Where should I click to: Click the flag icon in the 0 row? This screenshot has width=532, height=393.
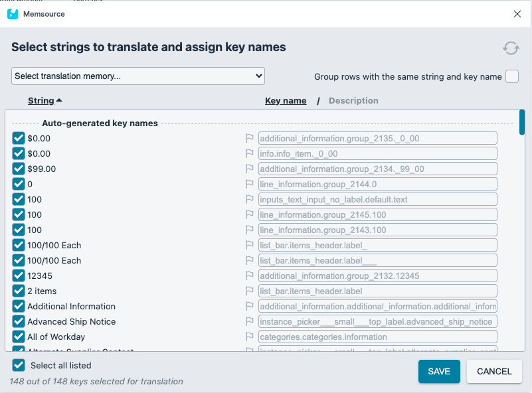pos(250,185)
